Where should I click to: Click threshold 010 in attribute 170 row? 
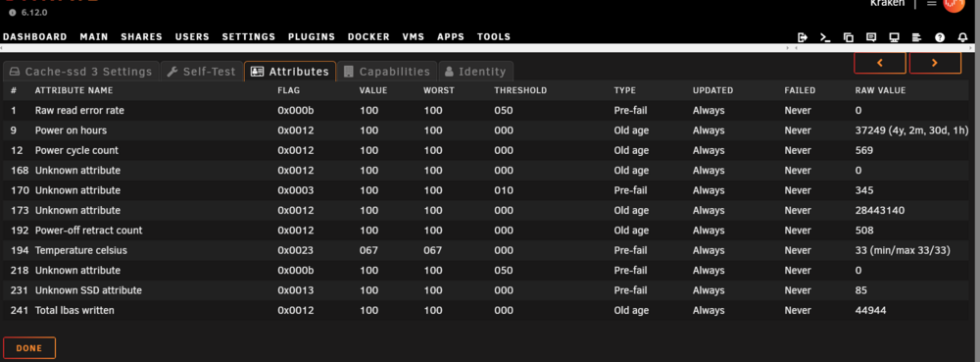(x=504, y=190)
